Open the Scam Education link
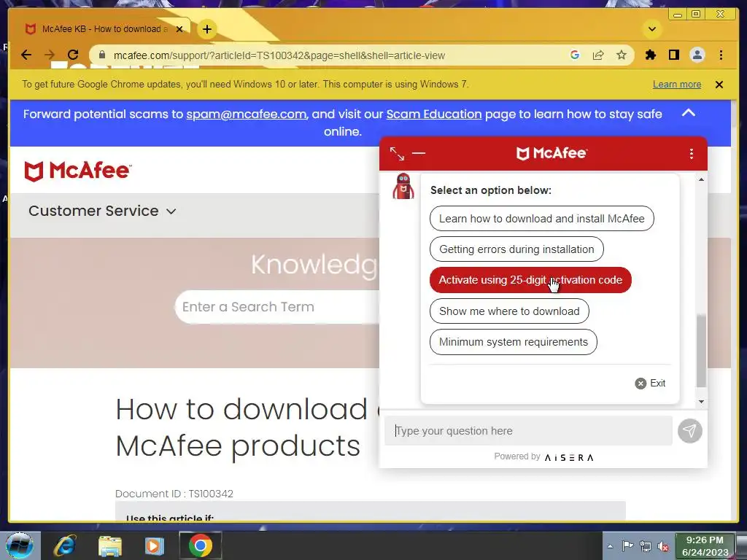 click(434, 114)
